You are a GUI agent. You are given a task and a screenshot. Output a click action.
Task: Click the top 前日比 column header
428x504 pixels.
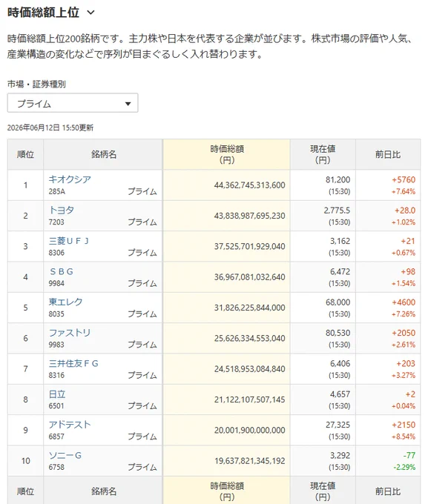pos(388,154)
